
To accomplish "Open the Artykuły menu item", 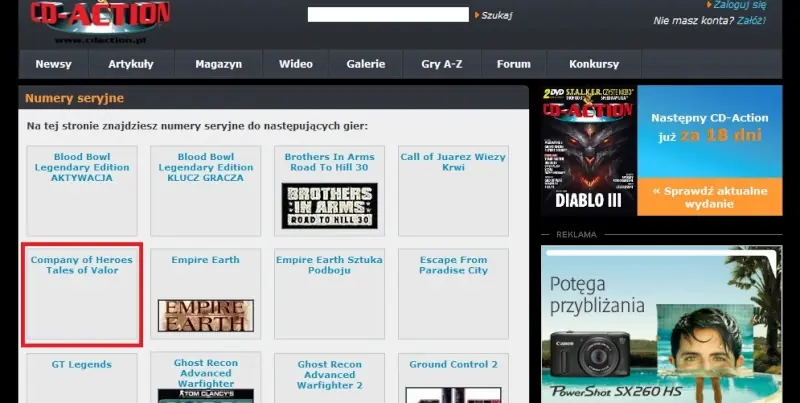I will pyautogui.click(x=131, y=64).
